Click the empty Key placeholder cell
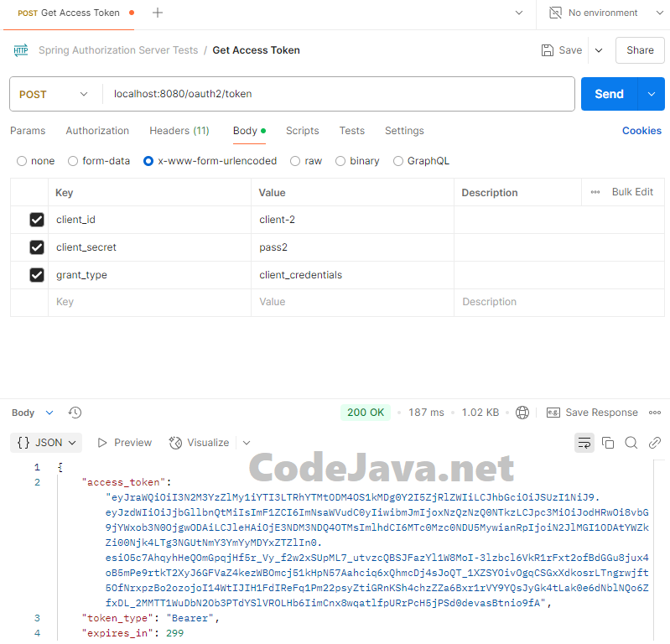Image resolution: width=670 pixels, height=644 pixels. pos(149,302)
